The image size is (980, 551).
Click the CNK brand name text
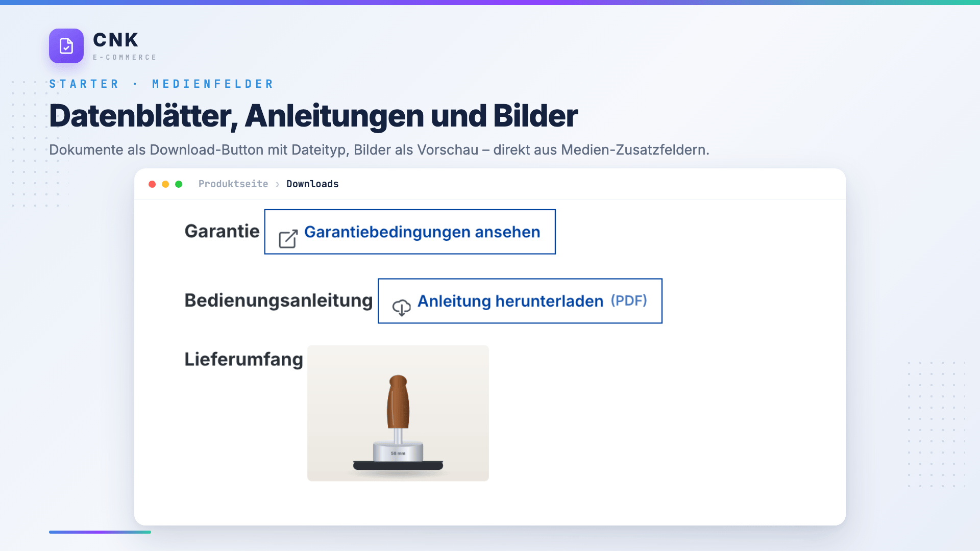tap(116, 40)
